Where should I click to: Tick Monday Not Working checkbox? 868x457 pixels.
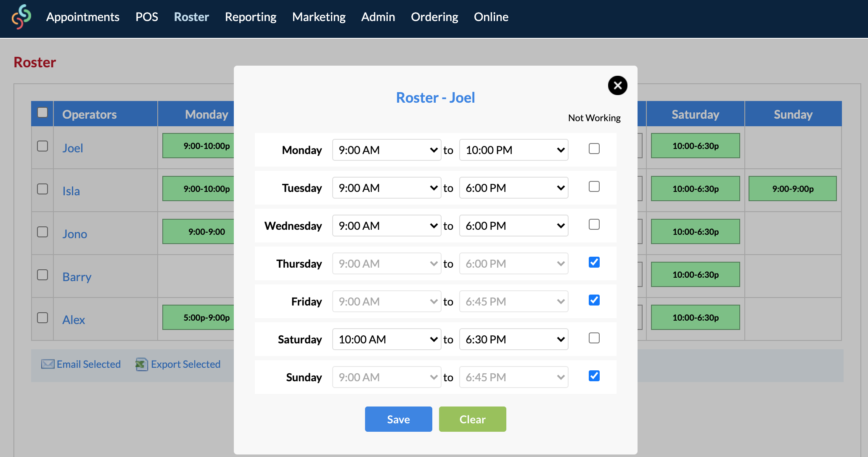tap(594, 149)
